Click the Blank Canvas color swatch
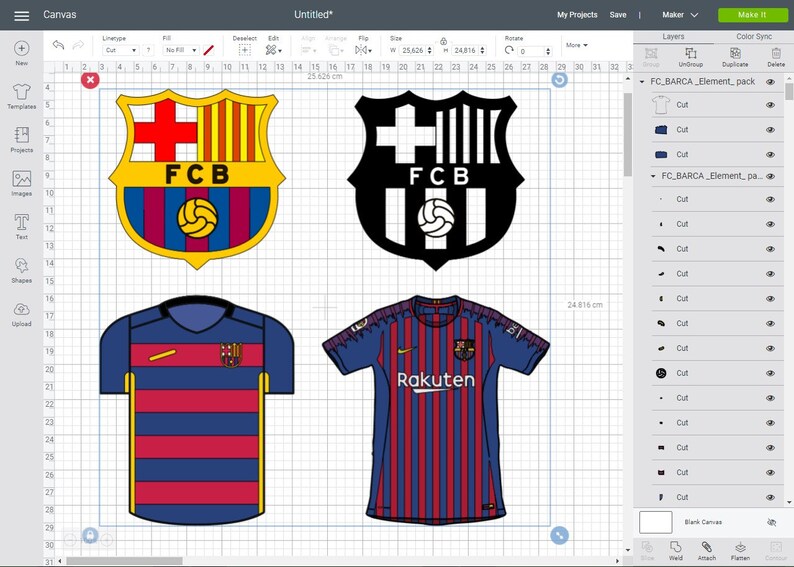The image size is (794, 567). pos(656,522)
